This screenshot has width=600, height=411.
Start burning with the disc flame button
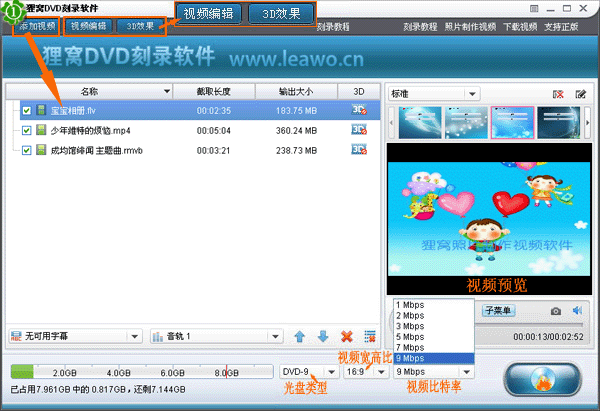tap(543, 380)
